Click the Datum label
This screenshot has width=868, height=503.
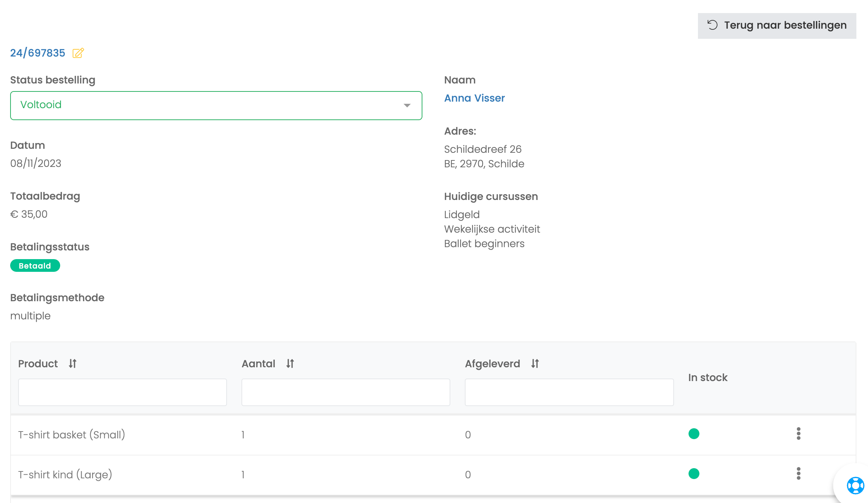click(x=28, y=145)
